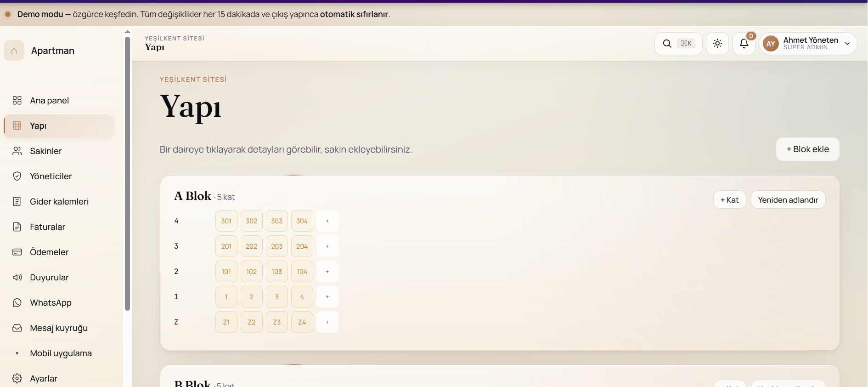The image size is (868, 387).
Task: Open Ana panel menu item
Action: [x=59, y=100]
